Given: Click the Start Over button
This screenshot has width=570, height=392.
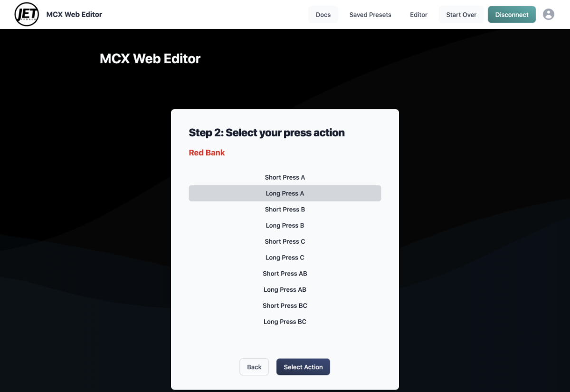Looking at the screenshot, I should [461, 15].
